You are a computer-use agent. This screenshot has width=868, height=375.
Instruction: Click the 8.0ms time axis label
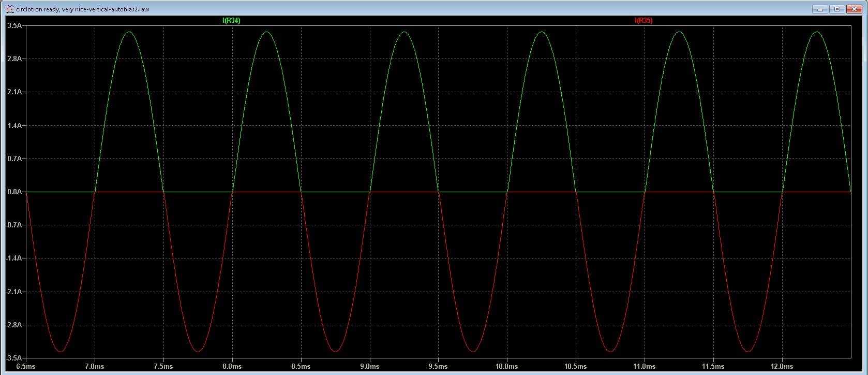pyautogui.click(x=232, y=366)
